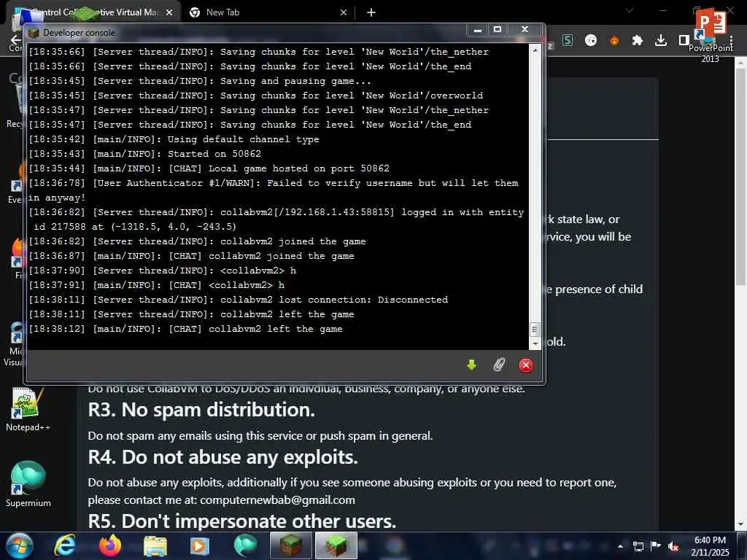Click the browser back arrow button
This screenshot has width=747, height=560.
tap(16, 40)
